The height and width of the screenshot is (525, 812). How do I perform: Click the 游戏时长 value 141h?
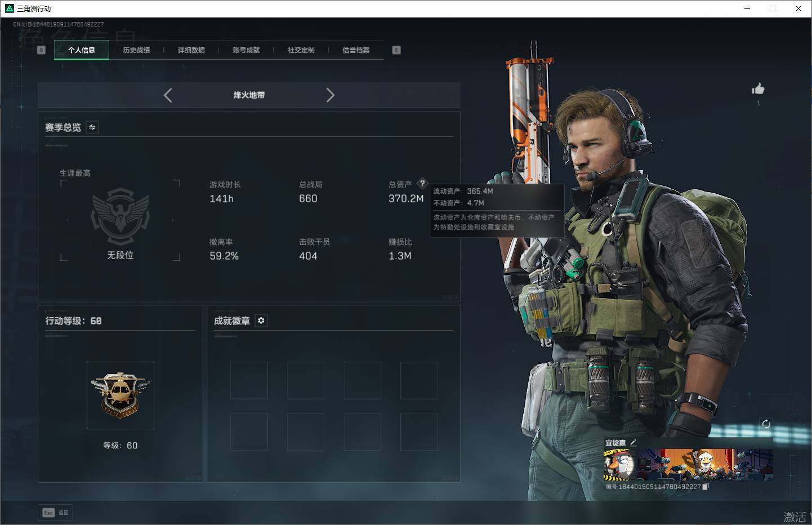point(221,199)
